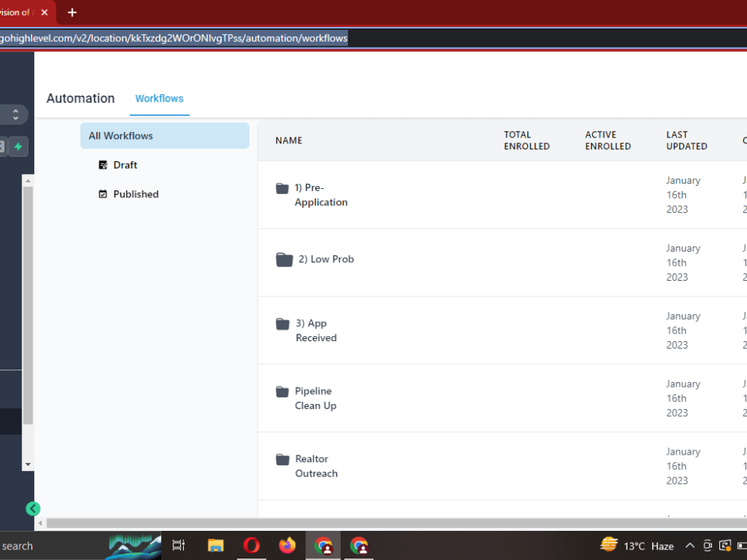Viewport: 747px width, 560px height.
Task: Click the Automation page heading
Action: click(81, 99)
